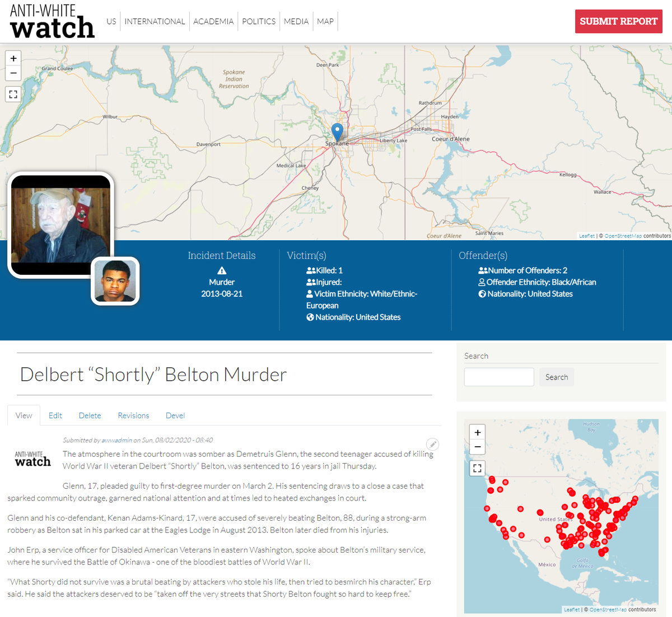Select POLITICS in the top navigation
This screenshot has width=672, height=617.
coord(259,21)
